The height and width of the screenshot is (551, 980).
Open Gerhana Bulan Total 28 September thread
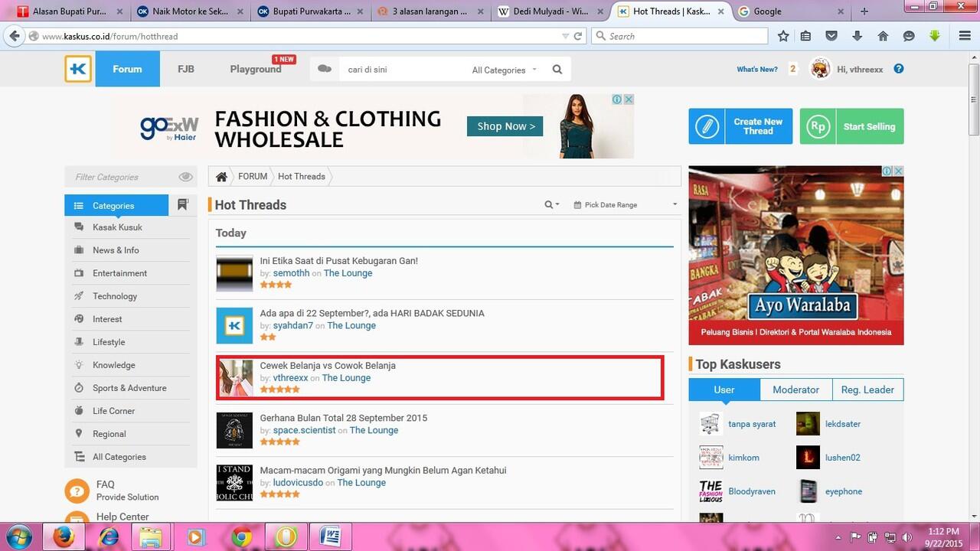coord(344,418)
